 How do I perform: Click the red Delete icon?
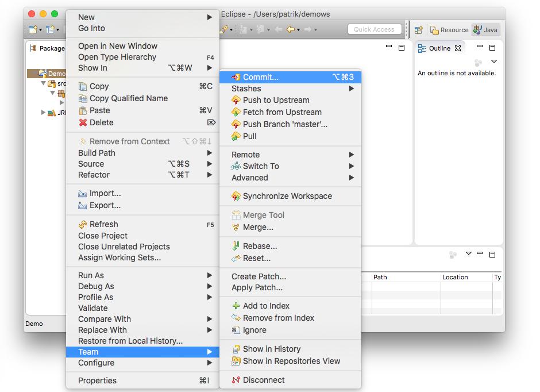click(83, 122)
